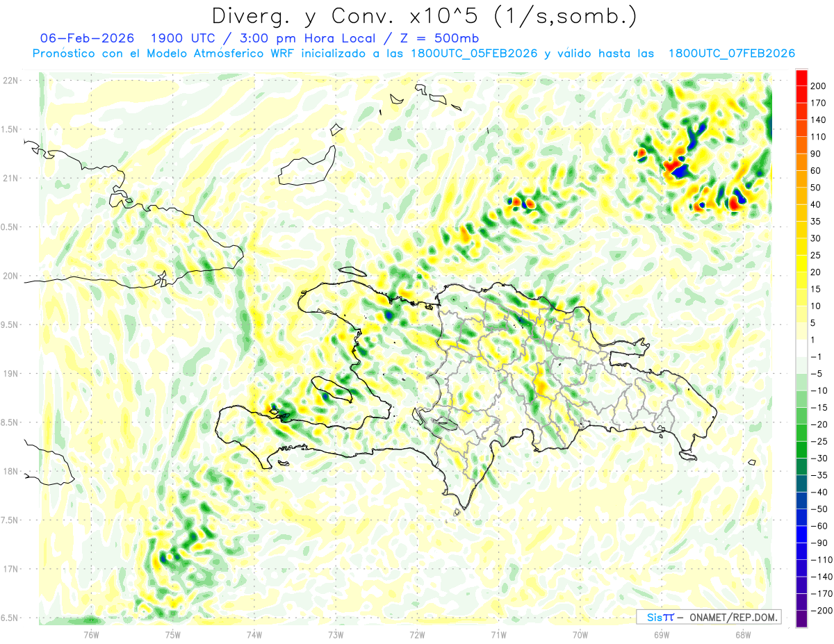Click the '1800UTC_05FEB2026' initialization timestamp
834x644 pixels.
coord(473,53)
